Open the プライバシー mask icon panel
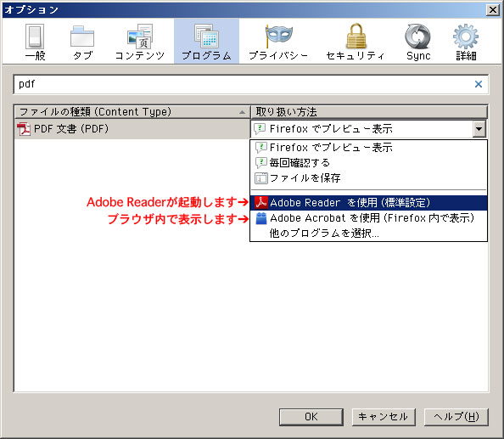This screenshot has height=439, width=504. point(278,42)
